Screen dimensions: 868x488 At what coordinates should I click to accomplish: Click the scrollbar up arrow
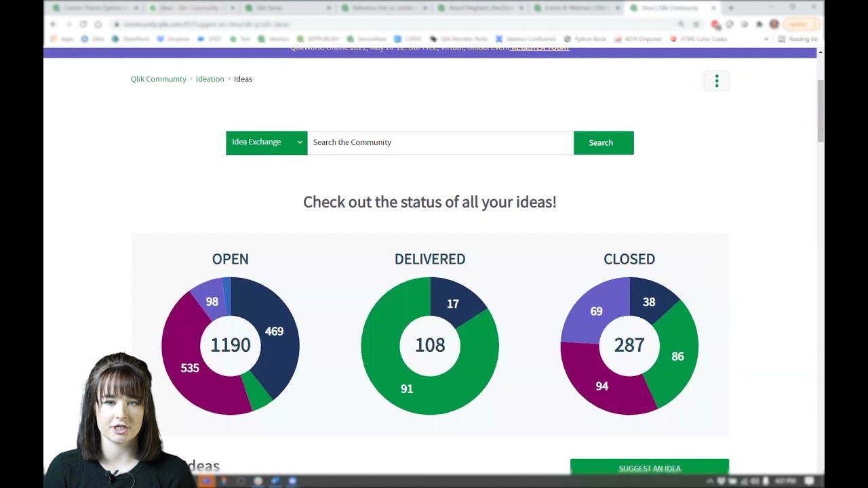821,52
